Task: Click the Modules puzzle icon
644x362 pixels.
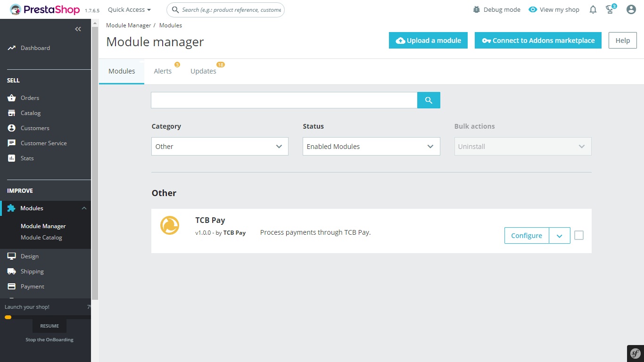Action: 11,208
